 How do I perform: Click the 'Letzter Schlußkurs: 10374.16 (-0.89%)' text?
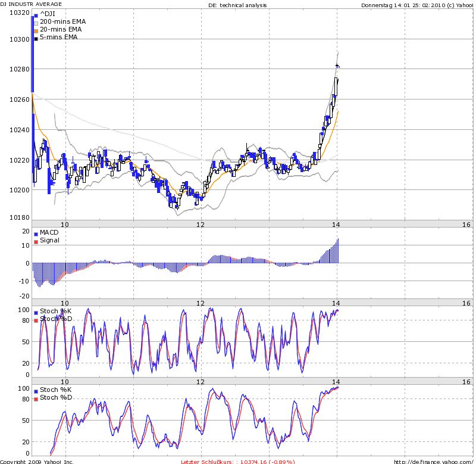point(237,462)
